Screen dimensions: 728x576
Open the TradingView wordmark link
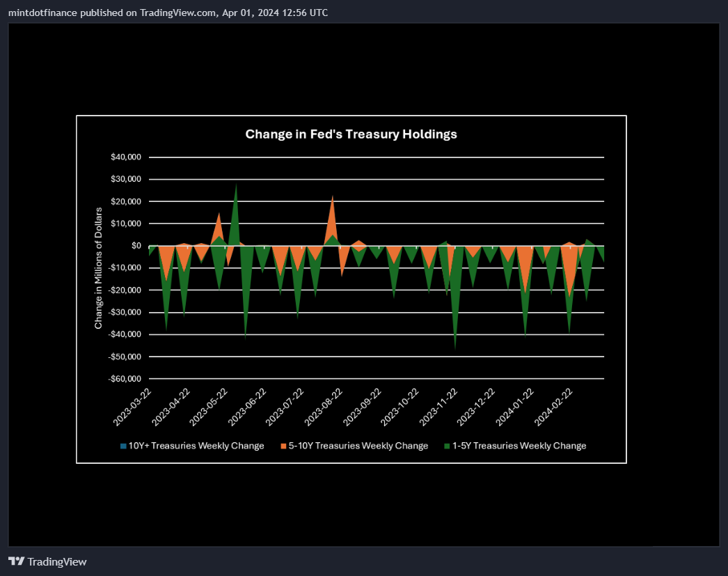(56, 561)
